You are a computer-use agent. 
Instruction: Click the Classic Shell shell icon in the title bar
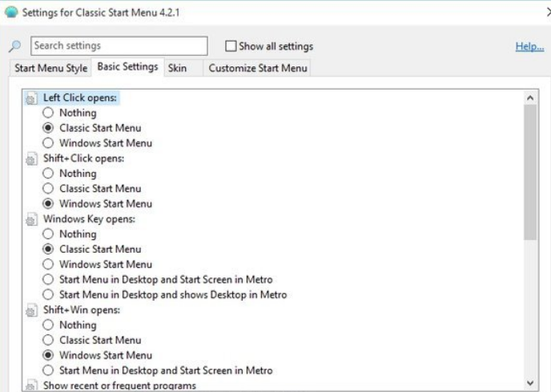[11, 12]
